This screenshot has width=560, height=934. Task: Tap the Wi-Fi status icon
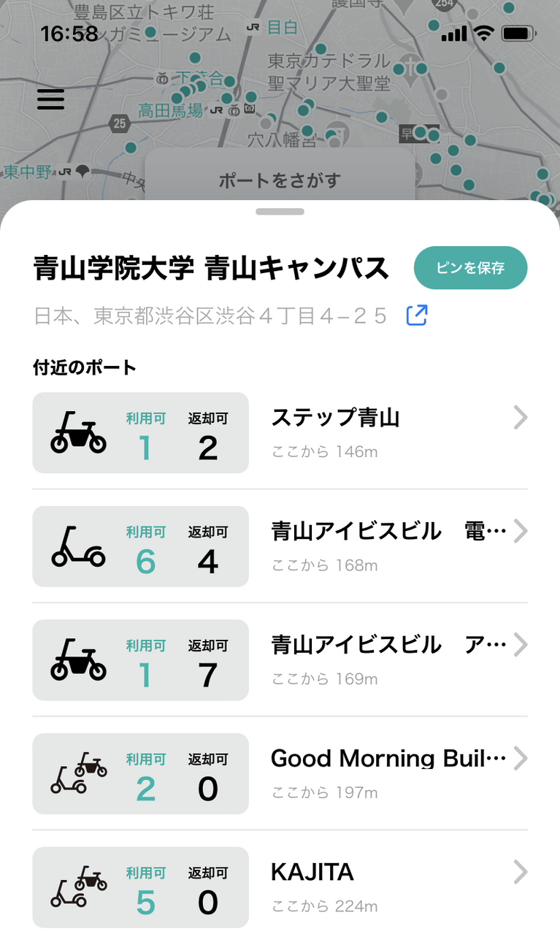483,33
